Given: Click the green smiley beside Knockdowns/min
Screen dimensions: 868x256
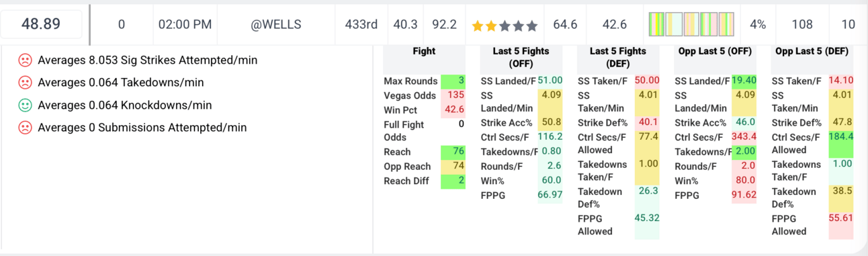Looking at the screenshot, I should [x=25, y=105].
